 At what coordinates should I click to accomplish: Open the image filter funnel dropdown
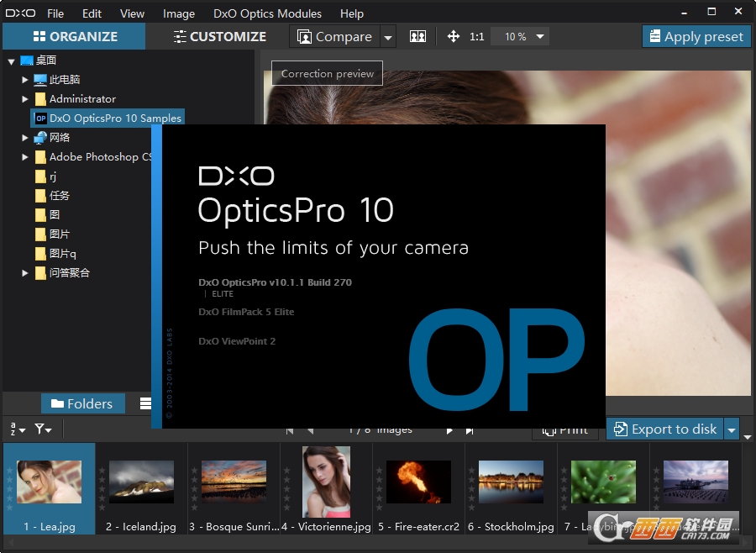pyautogui.click(x=43, y=429)
